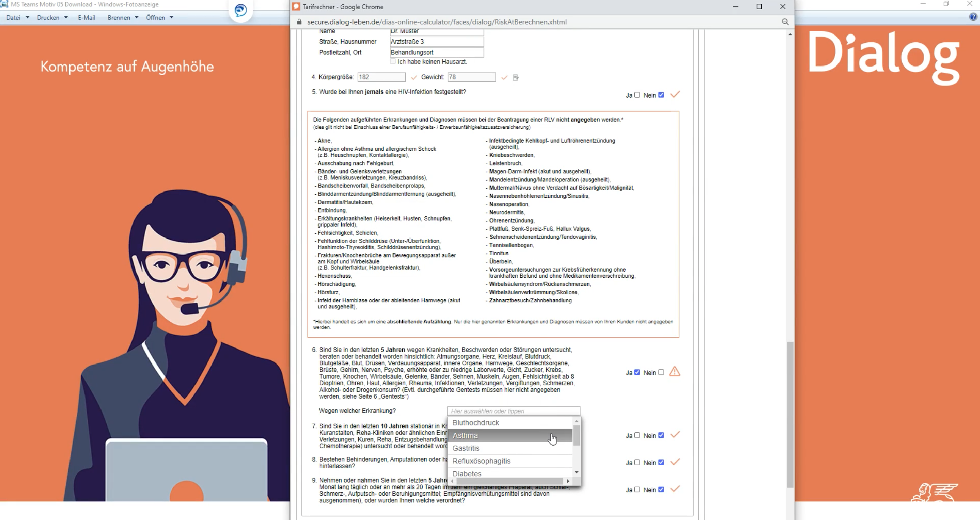Screen dimensions: 980x520
Task: Click the 'Kompetenz auf Augenhöhe' heading text
Action: (x=127, y=67)
